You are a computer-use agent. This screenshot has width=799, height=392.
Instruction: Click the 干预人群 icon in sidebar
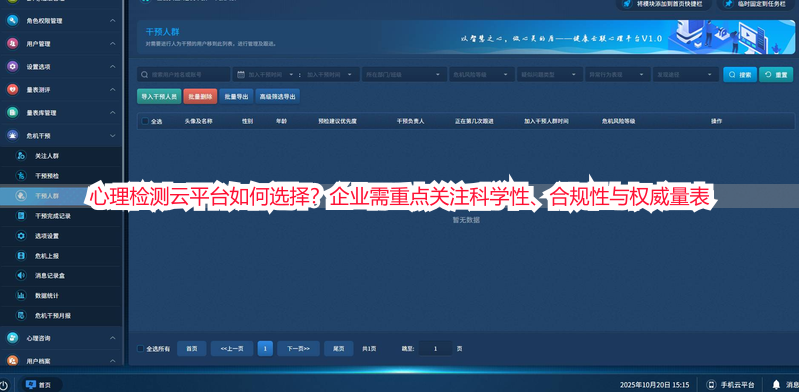pyautogui.click(x=21, y=196)
